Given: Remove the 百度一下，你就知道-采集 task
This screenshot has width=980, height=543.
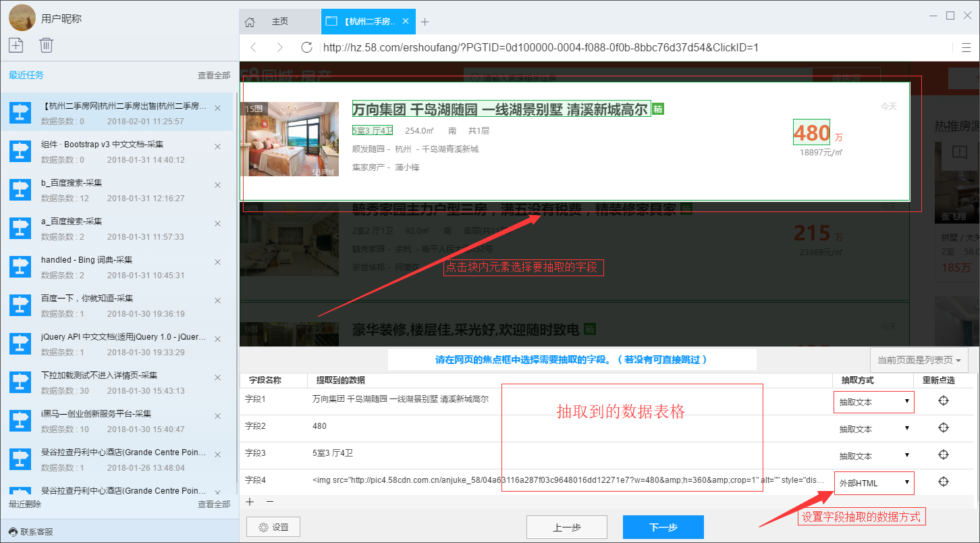Looking at the screenshot, I should (217, 301).
